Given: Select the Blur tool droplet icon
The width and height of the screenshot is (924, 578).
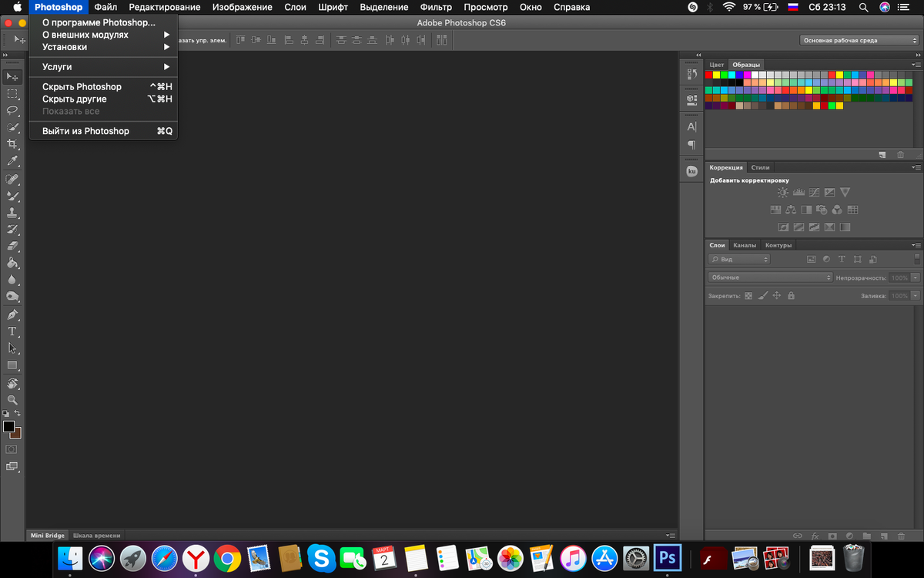Looking at the screenshot, I should (12, 281).
